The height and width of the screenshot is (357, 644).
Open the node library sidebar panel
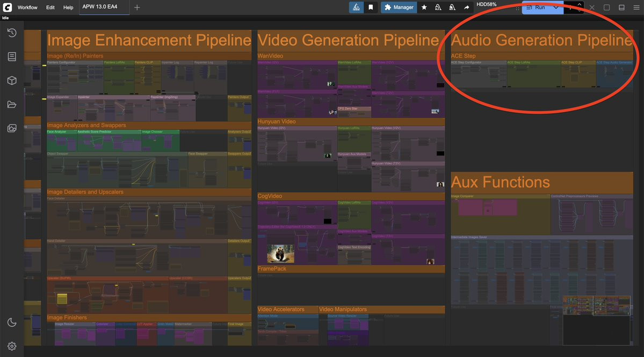pyautogui.click(x=12, y=56)
